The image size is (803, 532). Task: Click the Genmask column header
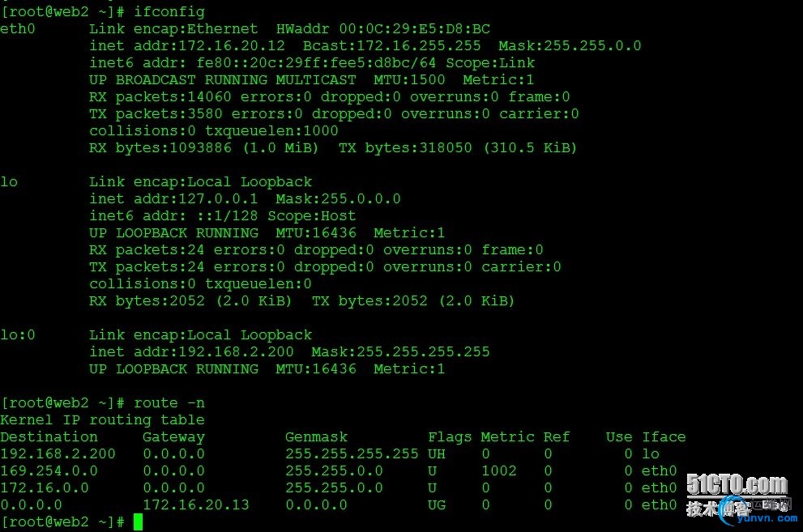[316, 436]
